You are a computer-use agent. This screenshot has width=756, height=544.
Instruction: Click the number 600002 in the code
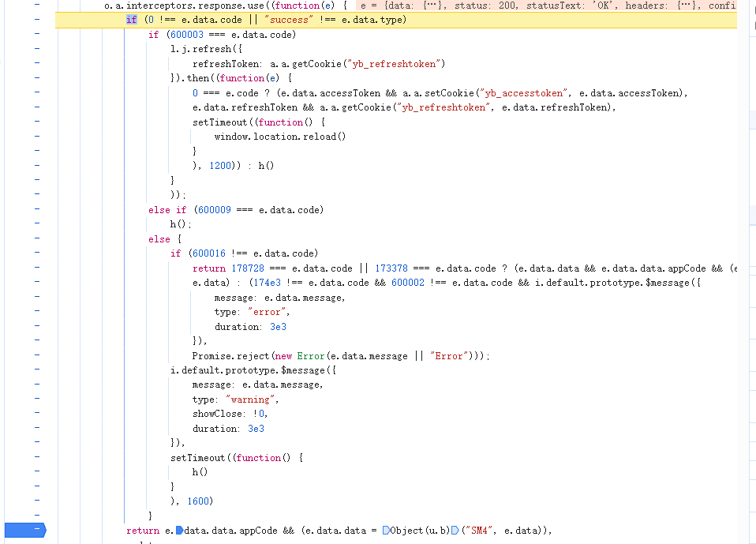coord(408,283)
